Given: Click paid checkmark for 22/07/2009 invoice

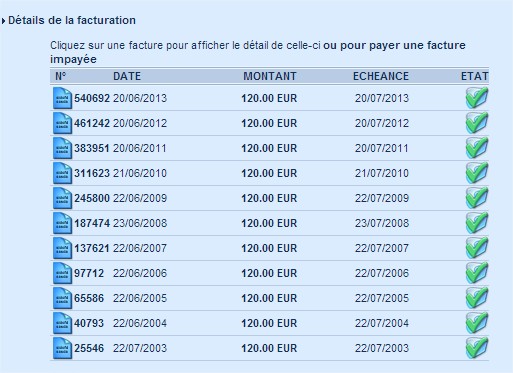Looking at the screenshot, I should point(477,198).
